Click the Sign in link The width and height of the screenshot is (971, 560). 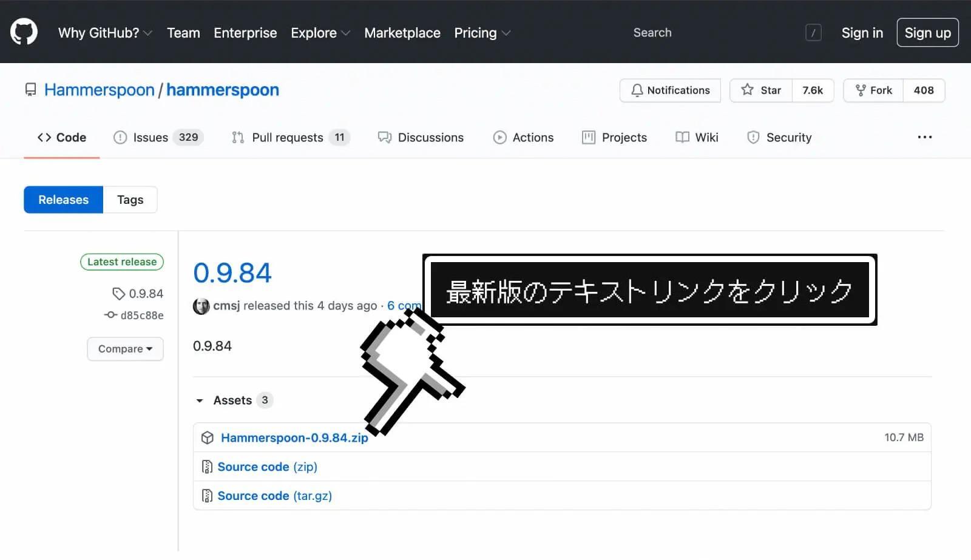point(862,33)
